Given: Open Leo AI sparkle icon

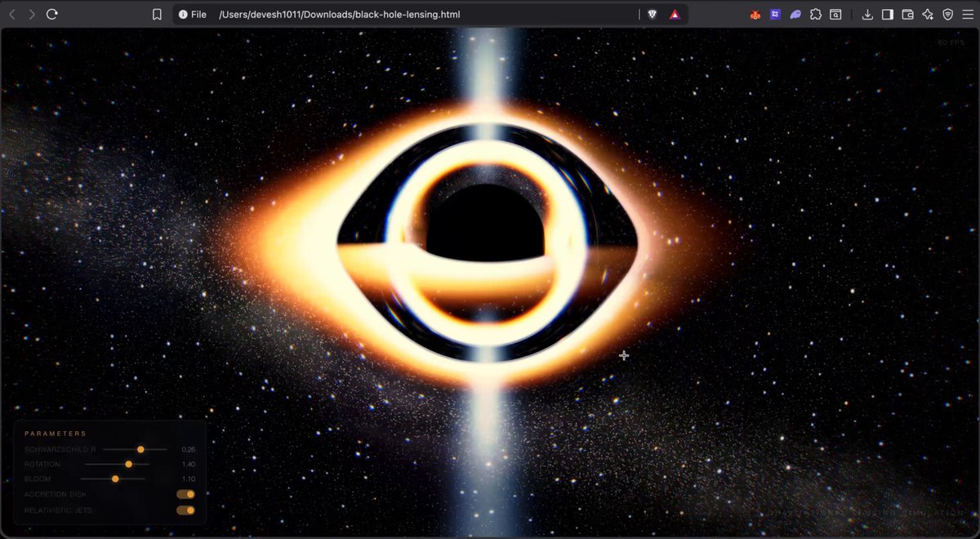Looking at the screenshot, I should coord(928,14).
